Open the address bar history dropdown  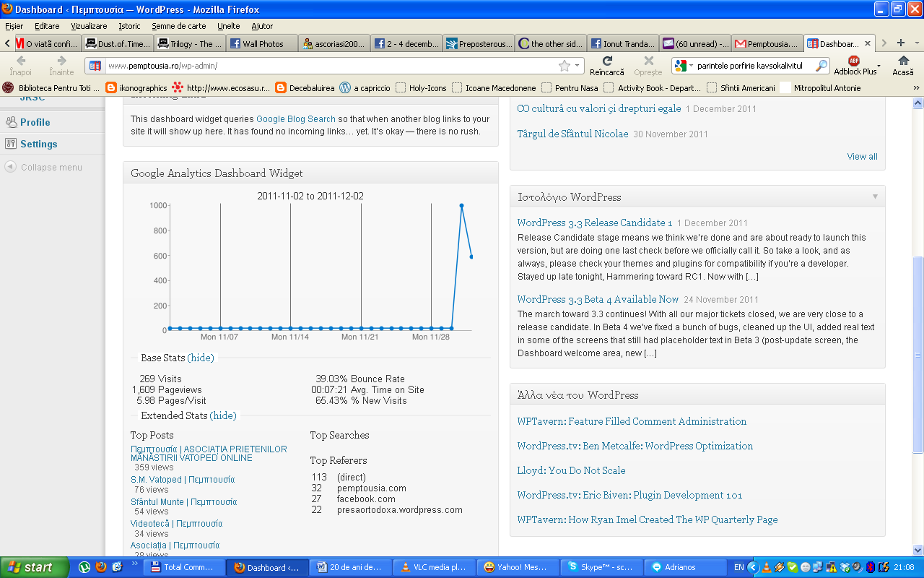[577, 66]
